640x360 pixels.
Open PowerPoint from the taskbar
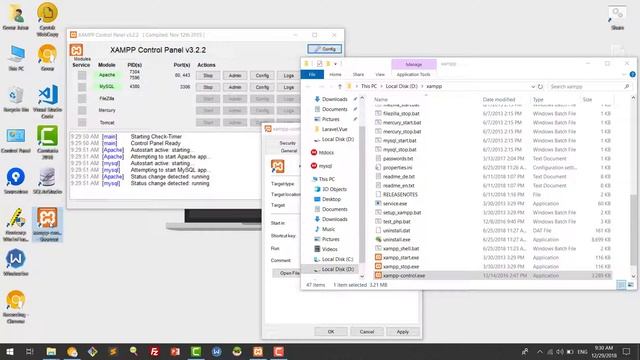(x=175, y=351)
